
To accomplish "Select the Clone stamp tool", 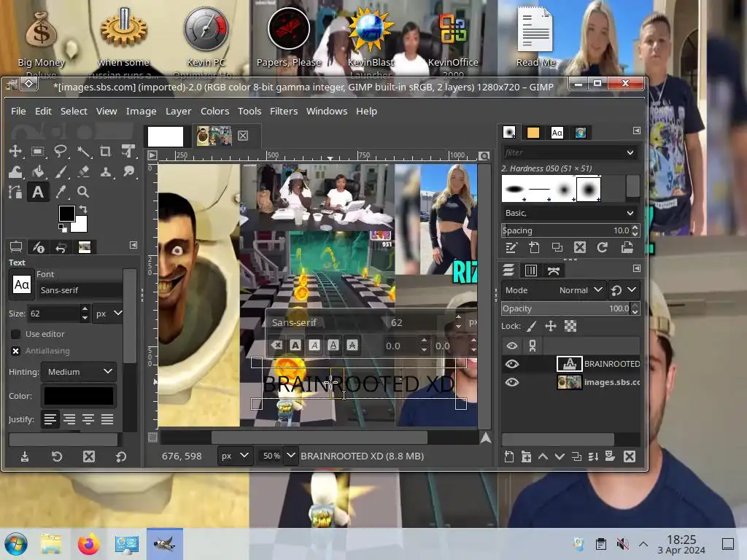I will [x=106, y=172].
